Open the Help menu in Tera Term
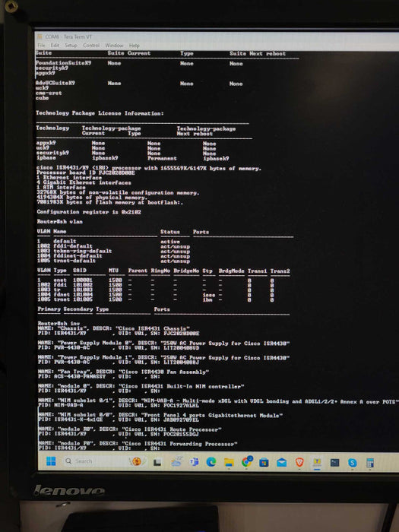399x532 pixels. click(134, 45)
